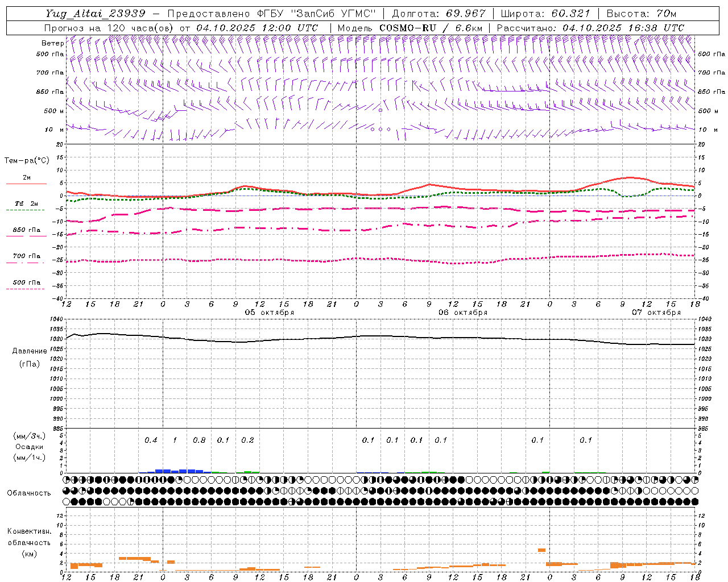Click the Высота: 70м elevation value
Image resolution: width=728 pixels, height=582 pixels.
641,14
